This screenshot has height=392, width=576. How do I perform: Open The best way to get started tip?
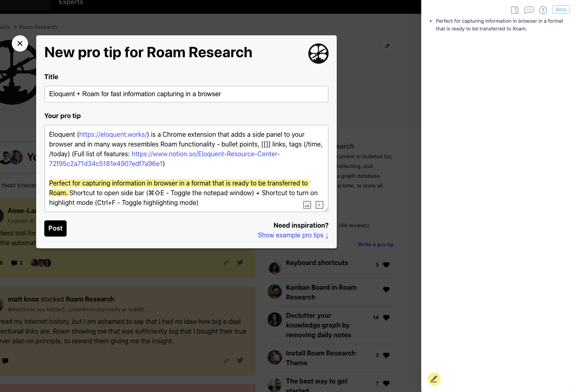pyautogui.click(x=317, y=386)
